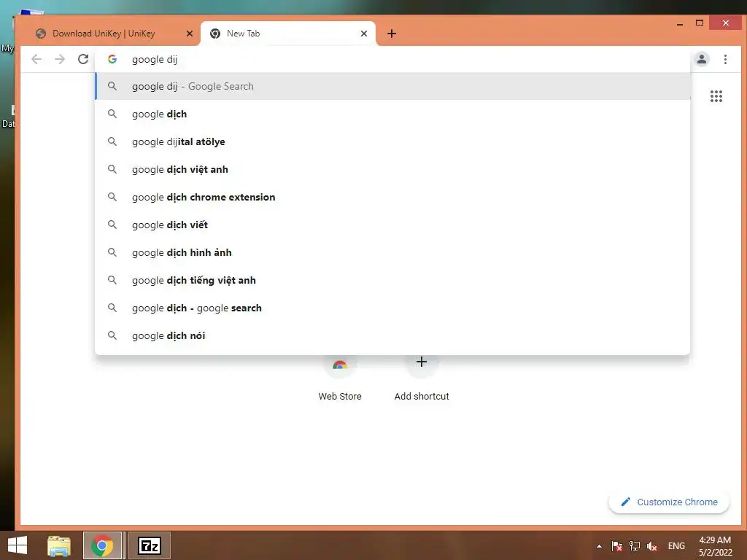Image resolution: width=747 pixels, height=560 pixels.
Task: Close the Download UniKey tab
Action: pyautogui.click(x=189, y=34)
